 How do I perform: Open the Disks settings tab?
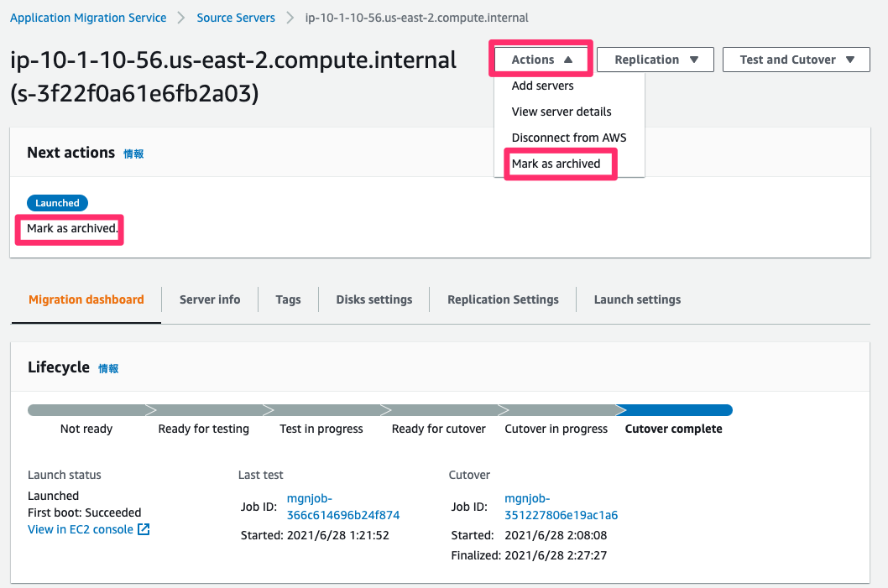(x=373, y=299)
